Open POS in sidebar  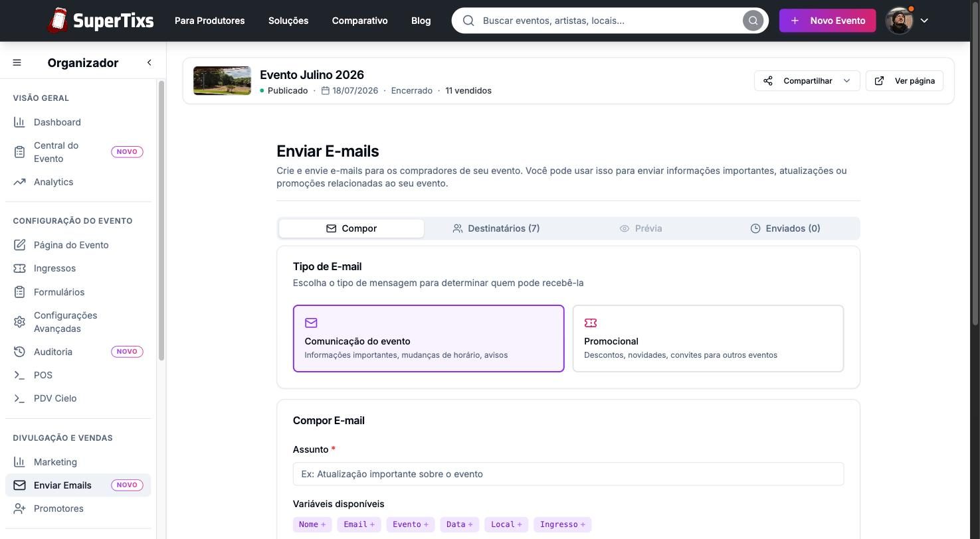(x=78, y=375)
